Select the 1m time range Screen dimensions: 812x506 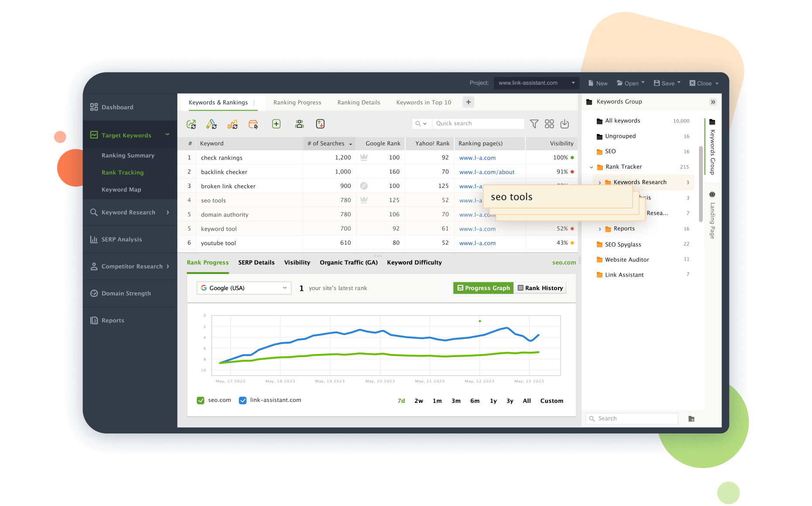coord(437,401)
